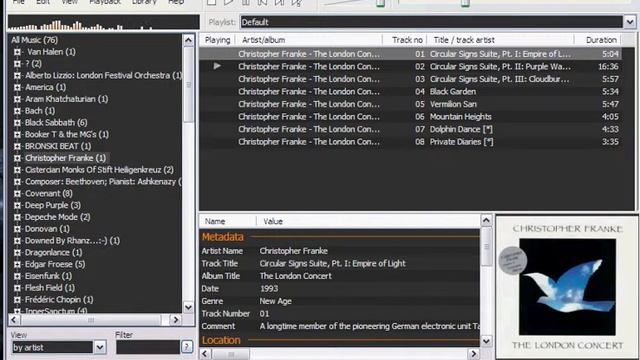The width and height of the screenshot is (640, 360).
Task: Click the seek bar position thumb
Action: (x=465, y=3)
